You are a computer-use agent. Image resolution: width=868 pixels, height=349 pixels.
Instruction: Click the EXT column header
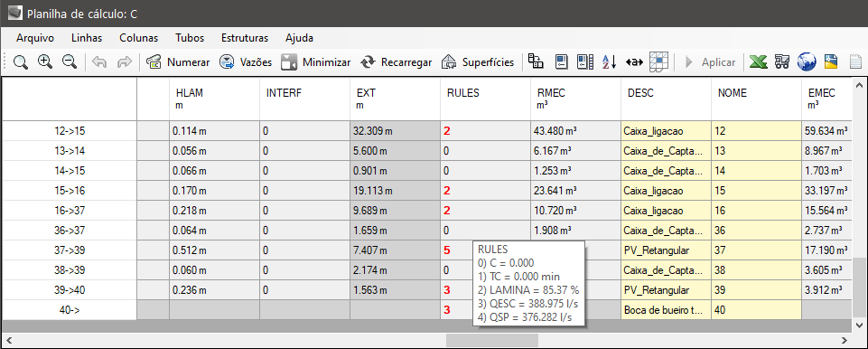coord(395,99)
